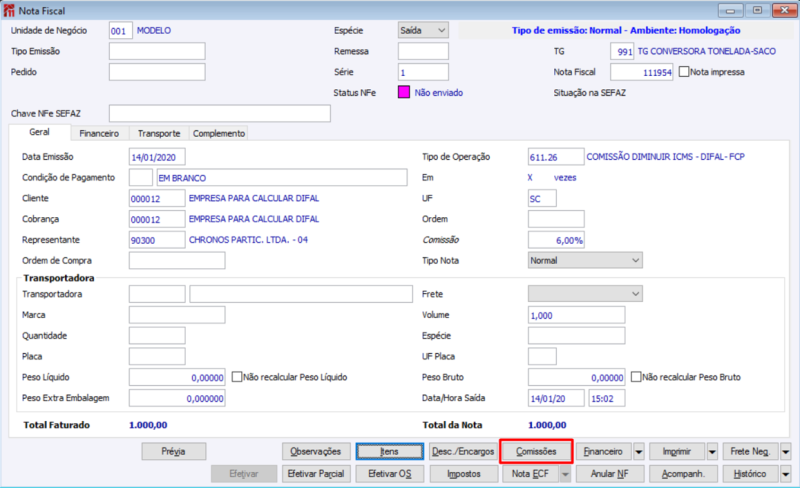800x488 pixels.
Task: Click the Série input field
Action: coord(423,72)
